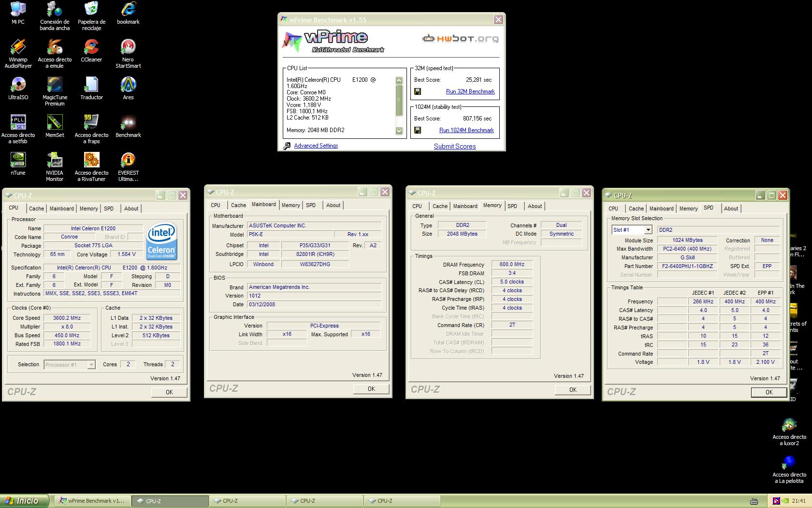Launch nTune desktop icon
Viewport: 812px width, 508px height.
tap(18, 164)
